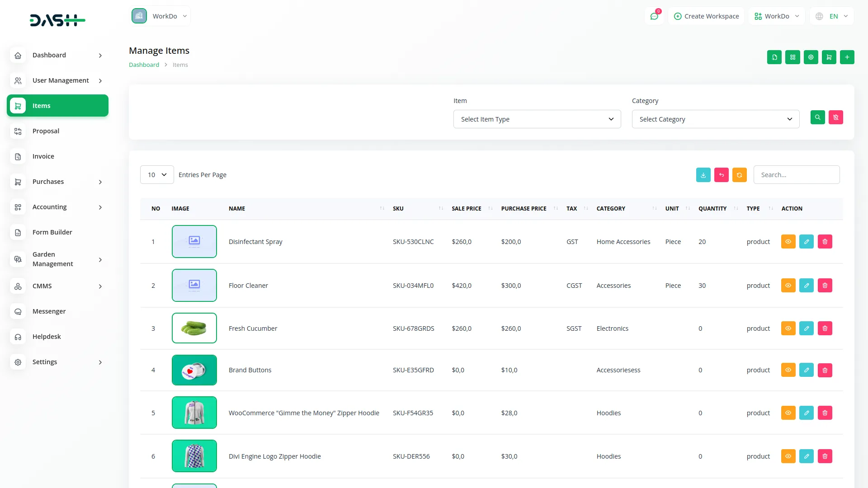The image size is (868, 488).
Task: Click the table Search input field
Action: tap(796, 175)
